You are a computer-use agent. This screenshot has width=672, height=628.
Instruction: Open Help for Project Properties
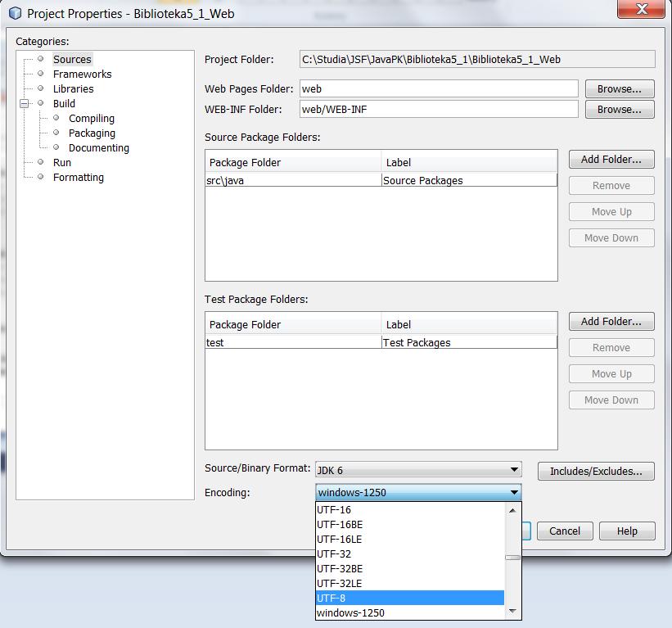point(627,531)
